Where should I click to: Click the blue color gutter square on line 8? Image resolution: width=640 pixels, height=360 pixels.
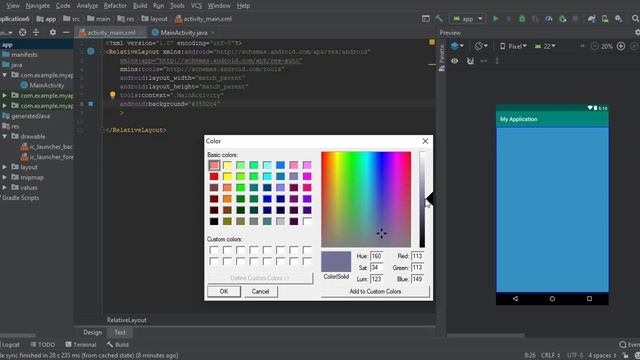(x=91, y=104)
